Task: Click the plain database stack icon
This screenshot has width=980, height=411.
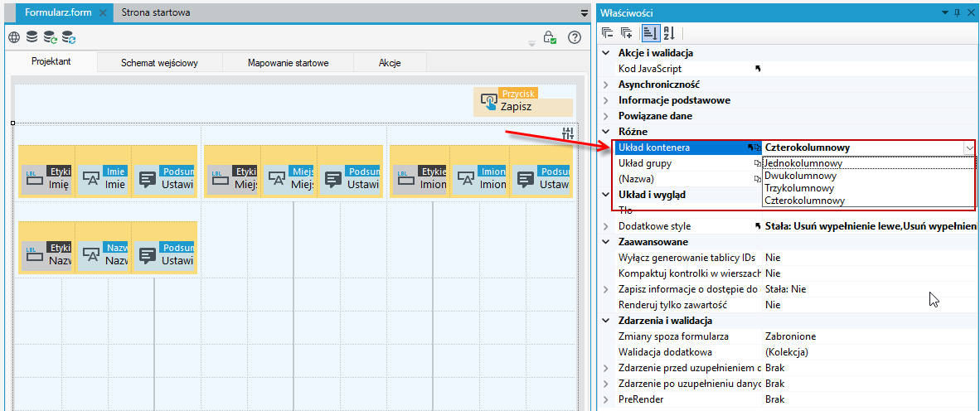Action: click(x=32, y=37)
